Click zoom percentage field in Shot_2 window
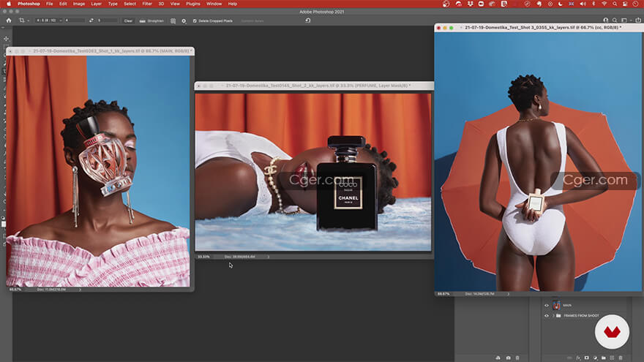This screenshot has width=644, height=362. [x=203, y=257]
